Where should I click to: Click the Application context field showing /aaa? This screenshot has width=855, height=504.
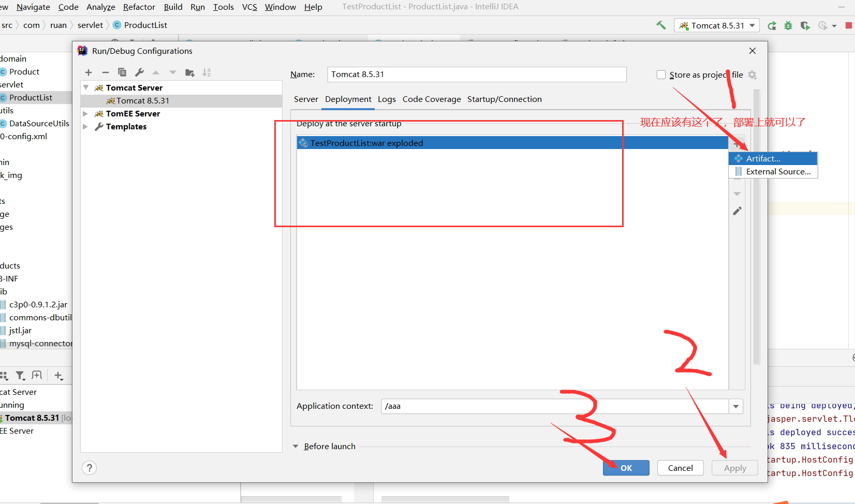pyautogui.click(x=555, y=406)
